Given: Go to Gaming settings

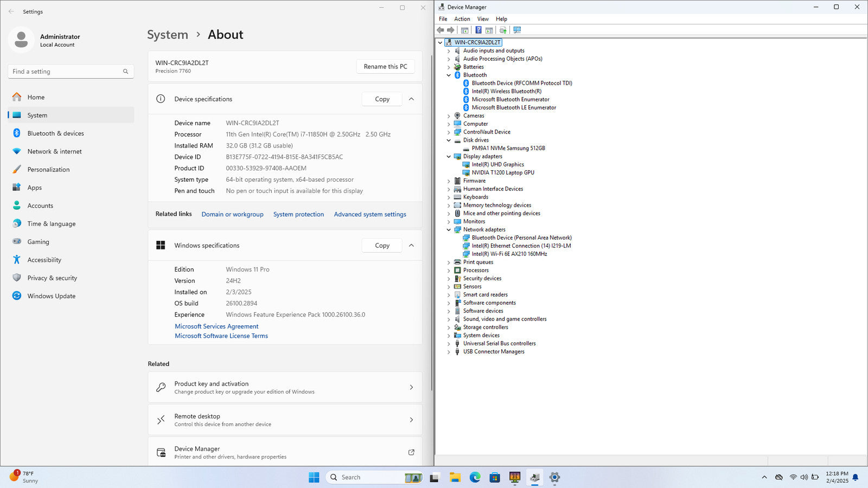Looking at the screenshot, I should (71, 242).
